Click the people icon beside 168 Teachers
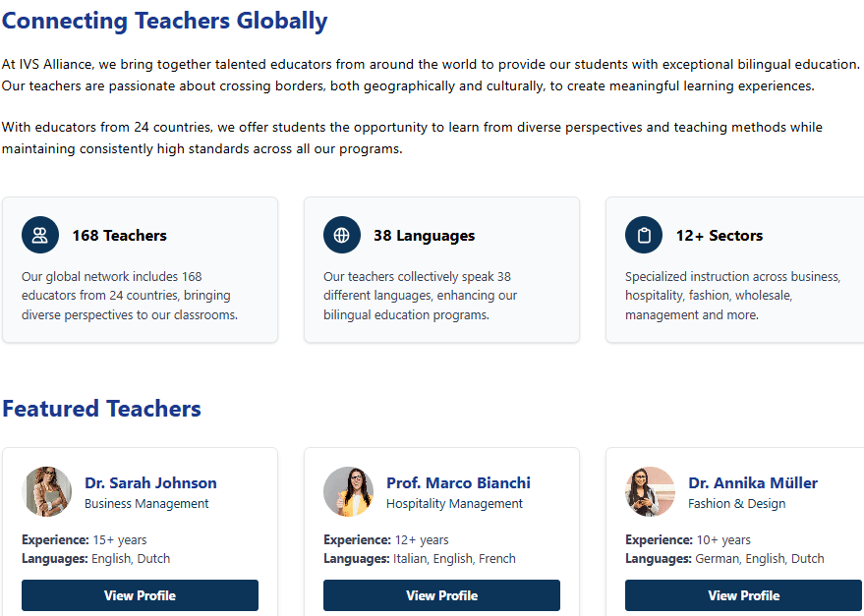864x616 pixels. (x=40, y=235)
